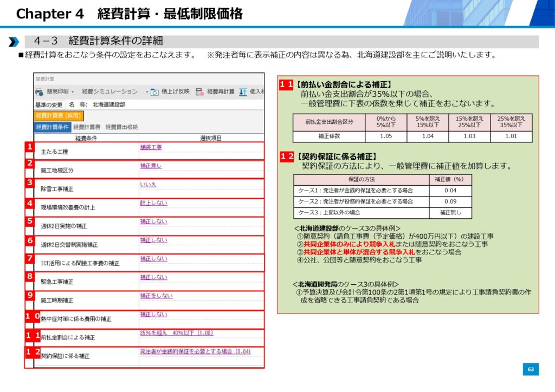Switch to the 経費計算書 tab
Screen dimensions: 555x392
87,127
